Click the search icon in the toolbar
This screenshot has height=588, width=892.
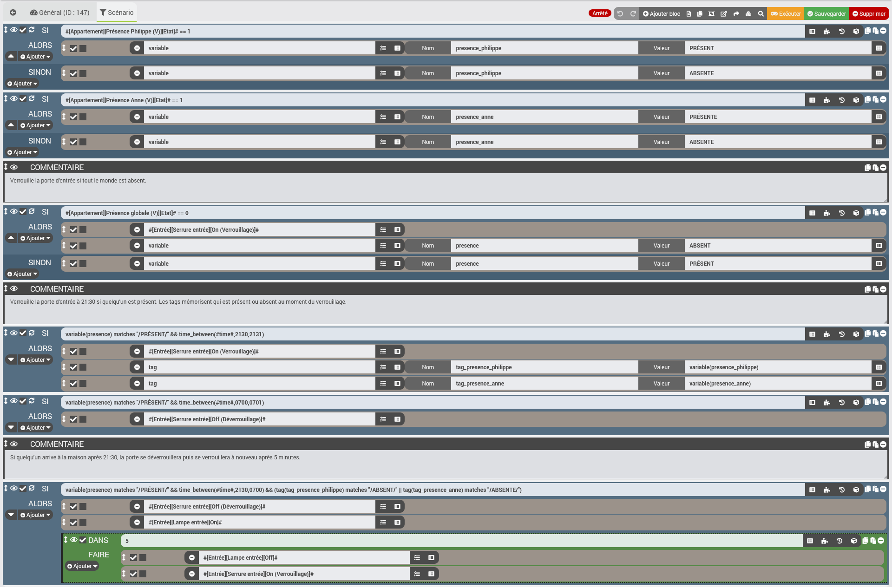(761, 14)
